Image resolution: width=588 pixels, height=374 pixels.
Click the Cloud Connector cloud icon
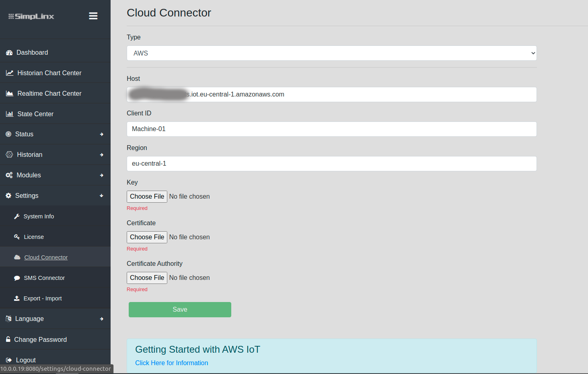(x=17, y=257)
